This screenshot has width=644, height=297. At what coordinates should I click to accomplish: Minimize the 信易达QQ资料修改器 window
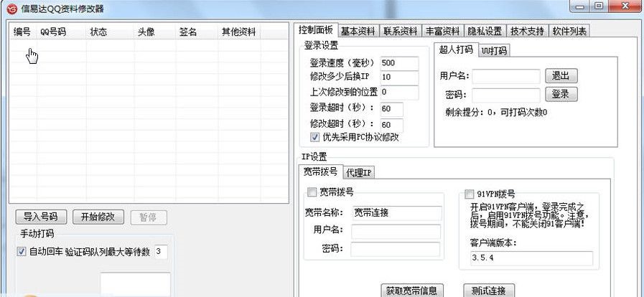[x=580, y=6]
